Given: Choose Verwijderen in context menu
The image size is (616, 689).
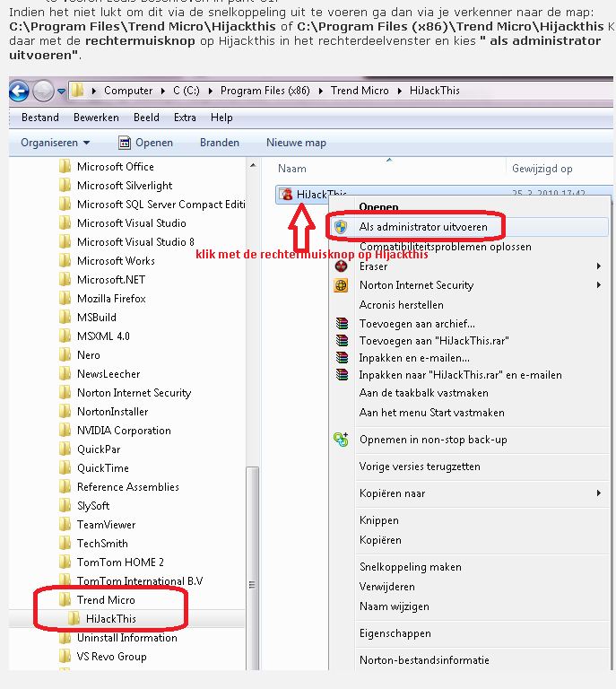Looking at the screenshot, I should (386, 587).
